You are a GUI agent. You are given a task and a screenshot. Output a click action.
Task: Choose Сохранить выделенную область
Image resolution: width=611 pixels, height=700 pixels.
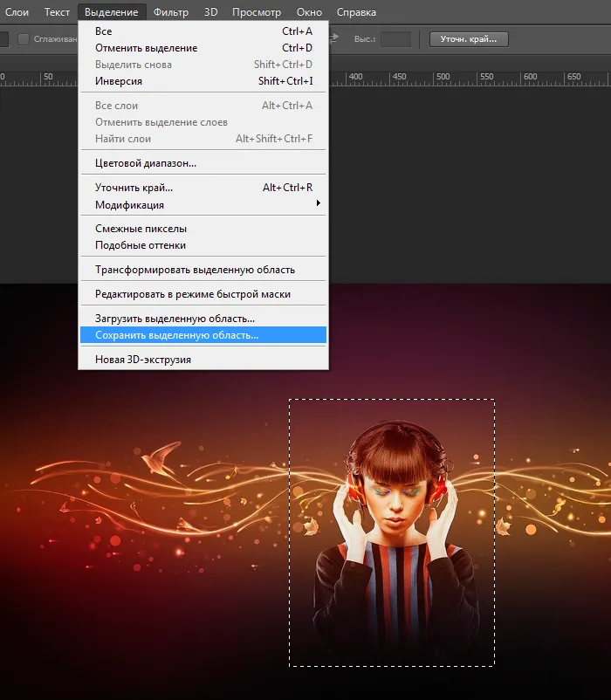coord(203,335)
